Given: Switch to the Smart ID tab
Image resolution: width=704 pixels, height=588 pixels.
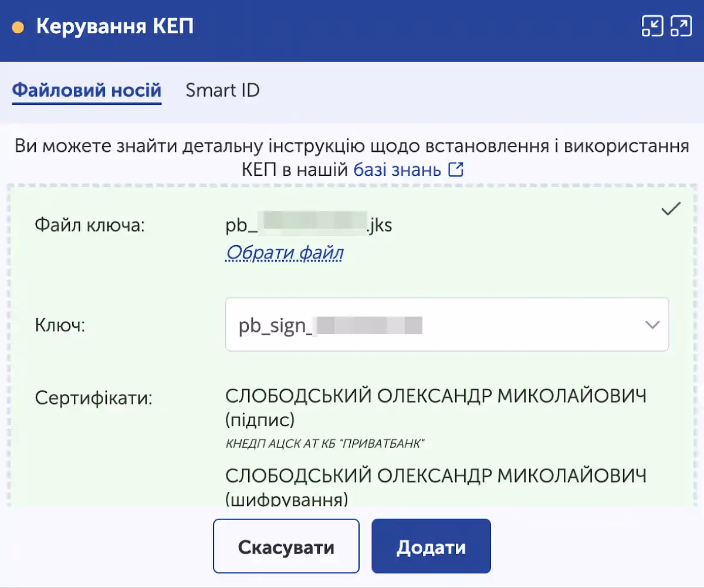Looking at the screenshot, I should pos(222,90).
